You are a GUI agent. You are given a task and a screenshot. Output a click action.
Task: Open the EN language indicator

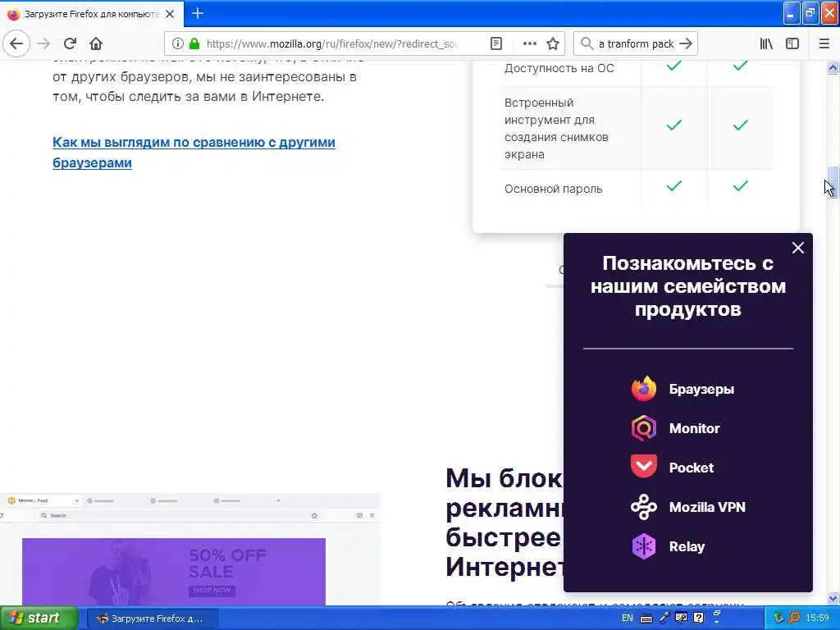tap(628, 619)
